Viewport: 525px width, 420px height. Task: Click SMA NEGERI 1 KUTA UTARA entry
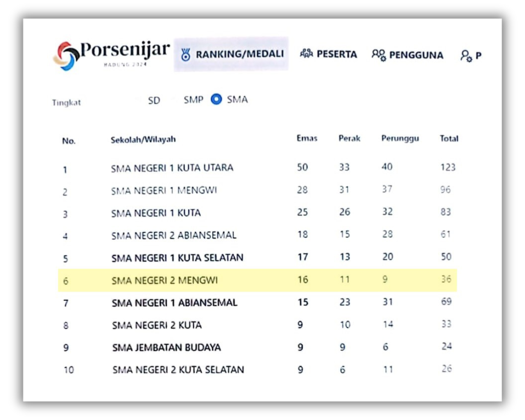[172, 167]
